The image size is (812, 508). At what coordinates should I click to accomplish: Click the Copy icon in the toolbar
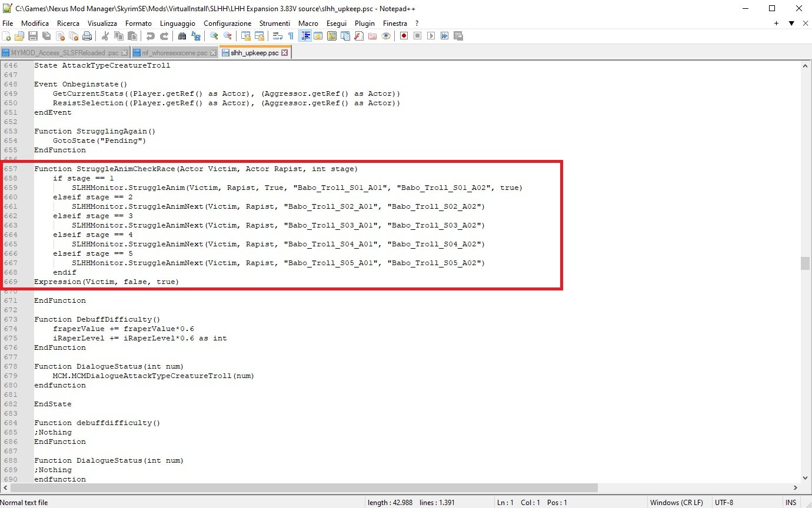coord(118,36)
